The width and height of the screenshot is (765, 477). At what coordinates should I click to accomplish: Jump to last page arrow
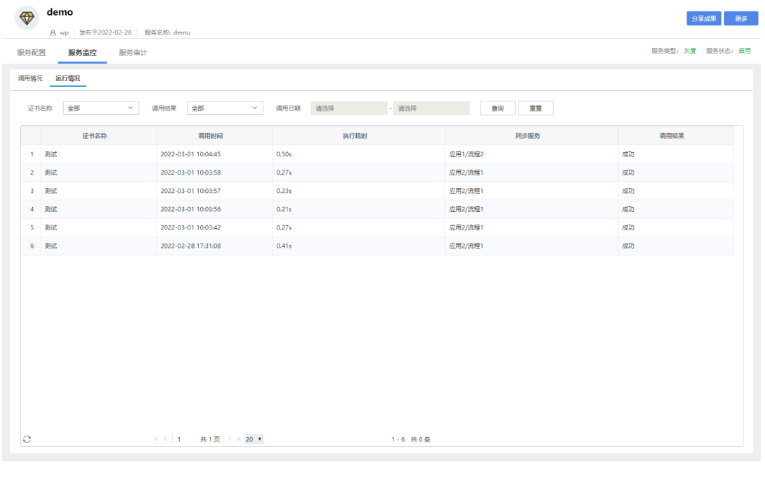(x=238, y=439)
